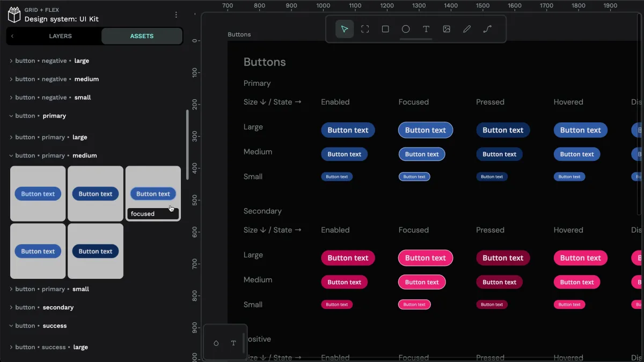Toggle the typographies panel open
Image resolution: width=644 pixels, height=362 pixels.
click(x=233, y=343)
